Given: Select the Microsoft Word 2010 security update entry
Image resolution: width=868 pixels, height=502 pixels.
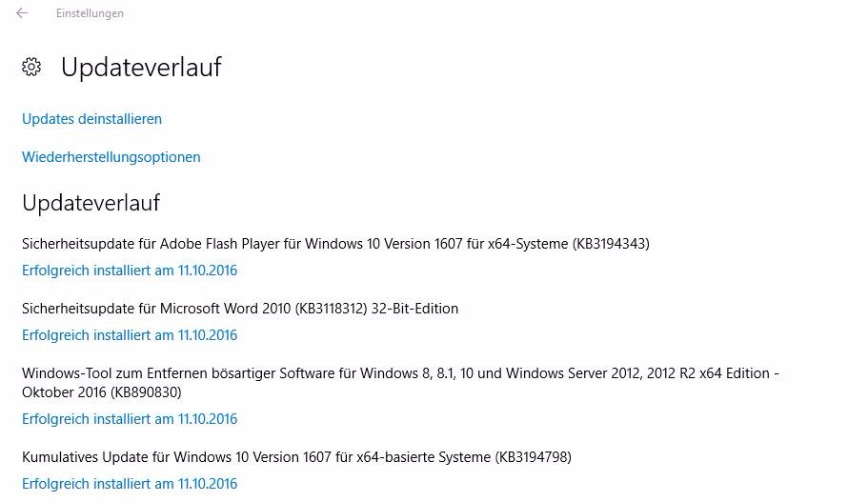Looking at the screenshot, I should click(240, 309).
